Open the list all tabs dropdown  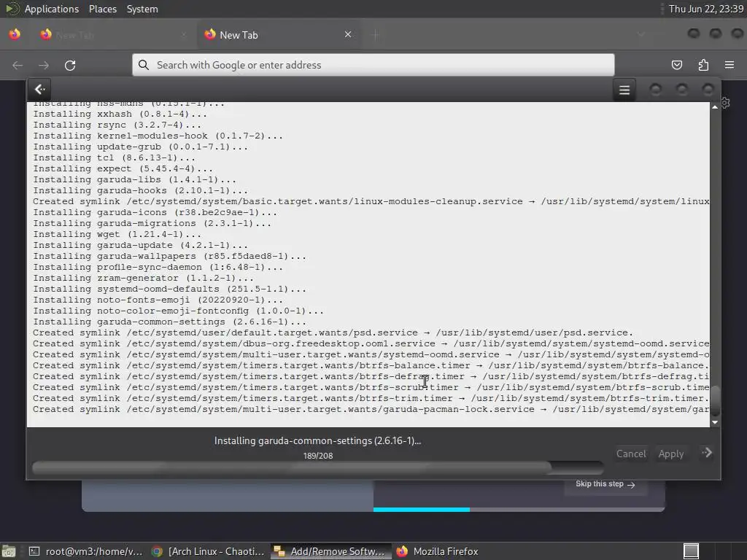[641, 34]
